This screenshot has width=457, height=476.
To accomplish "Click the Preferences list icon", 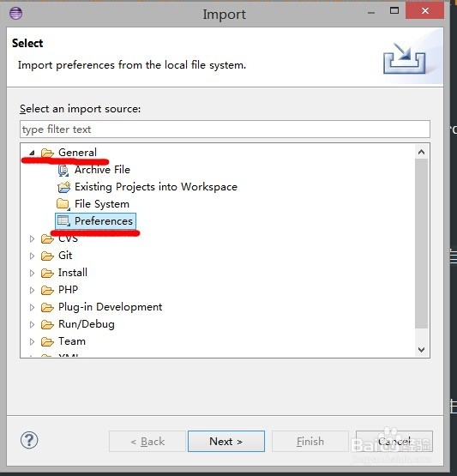I will (x=63, y=221).
